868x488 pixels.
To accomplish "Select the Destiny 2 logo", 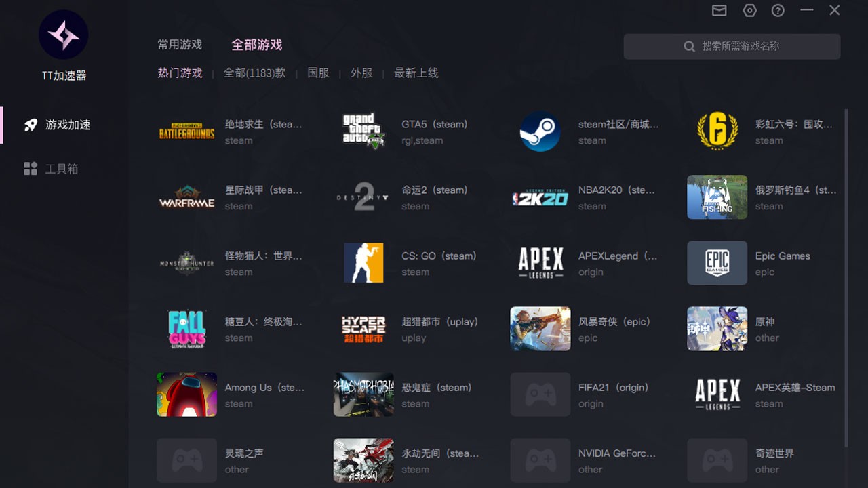I will [x=363, y=197].
